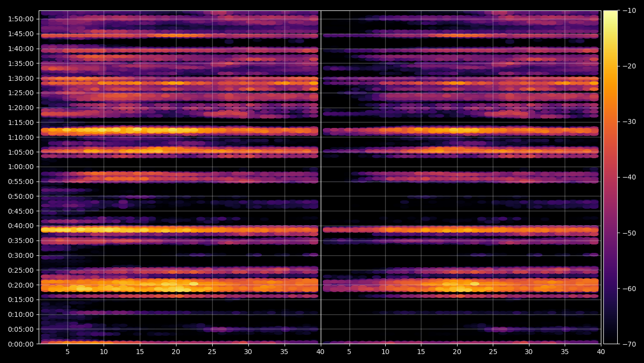Select x-axis label 10 under right spectrogram
Image resolution: width=644 pixels, height=363 pixels.
(x=385, y=352)
